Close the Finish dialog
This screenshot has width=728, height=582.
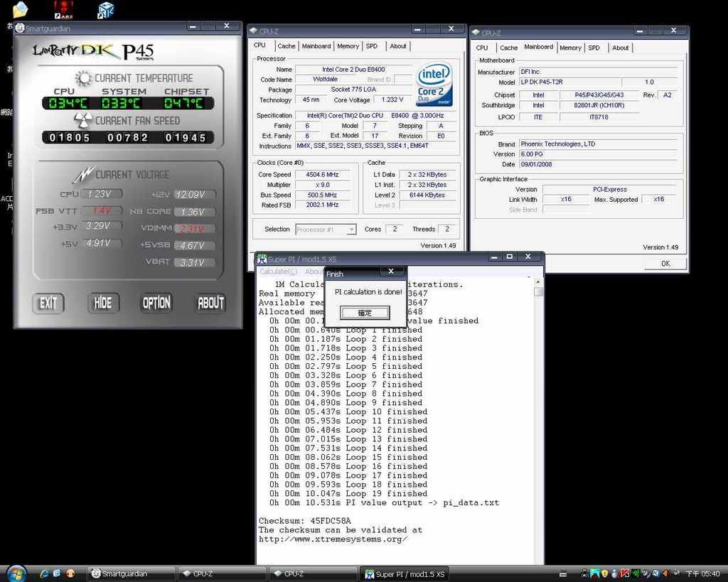tap(391, 272)
